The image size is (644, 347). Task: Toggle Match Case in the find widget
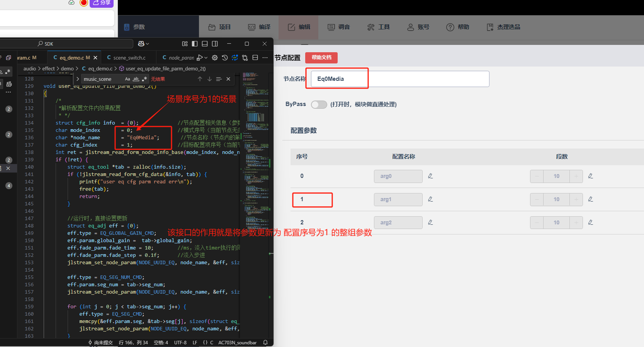127,79
